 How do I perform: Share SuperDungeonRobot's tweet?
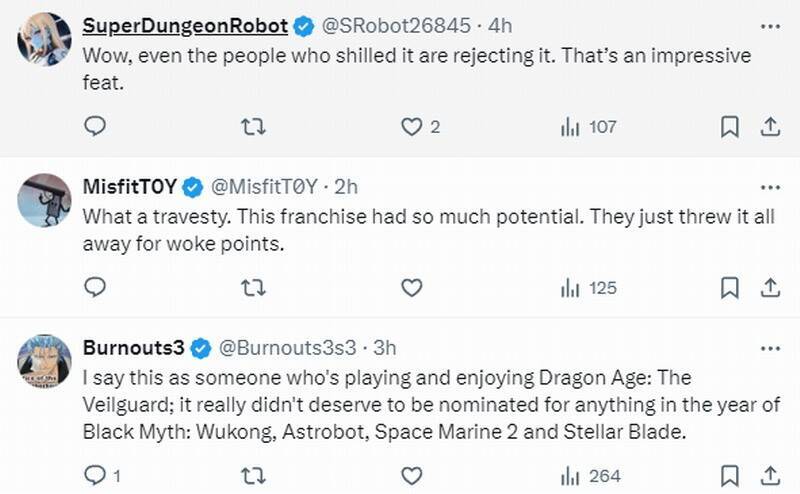(x=770, y=127)
